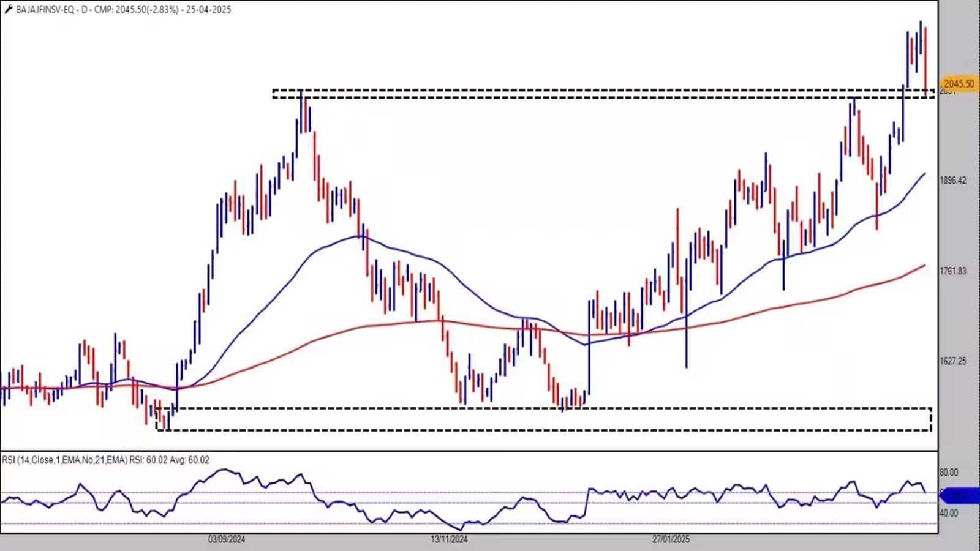
Task: Click the 1627.25 price axis label
Action: coord(953,361)
